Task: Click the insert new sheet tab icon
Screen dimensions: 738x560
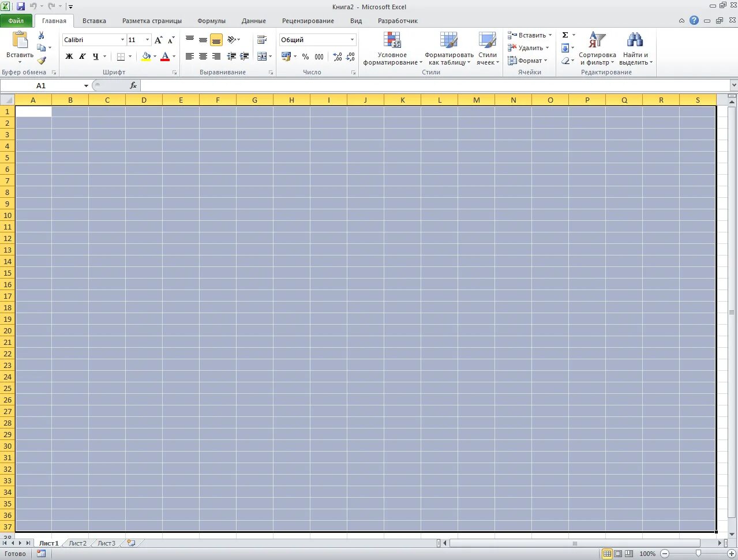Action: [132, 543]
